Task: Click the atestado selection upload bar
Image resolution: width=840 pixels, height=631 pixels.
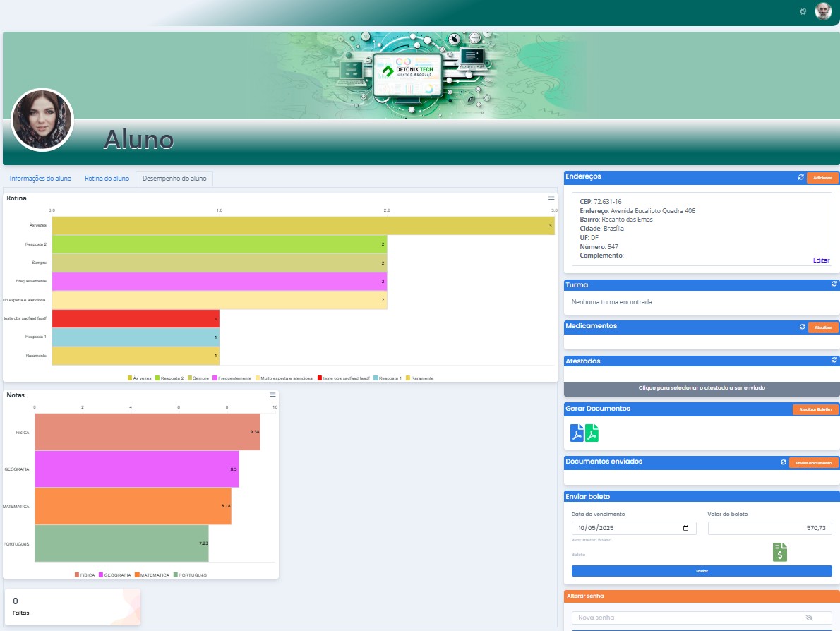Action: click(x=702, y=388)
